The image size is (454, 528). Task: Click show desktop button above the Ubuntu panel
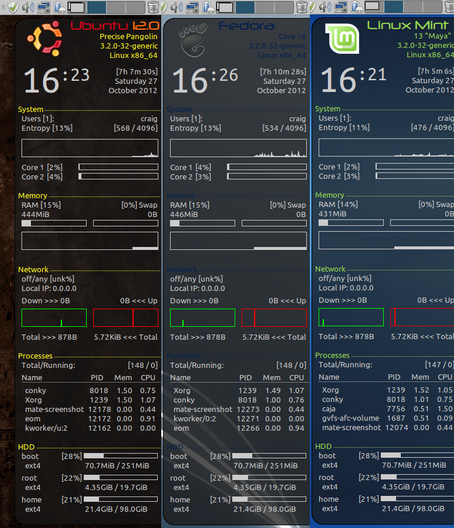pos(76,7)
